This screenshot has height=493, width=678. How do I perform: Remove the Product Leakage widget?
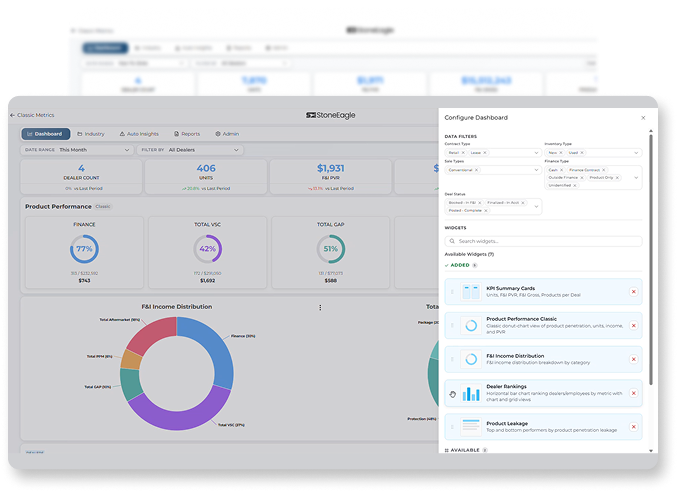[x=633, y=427]
